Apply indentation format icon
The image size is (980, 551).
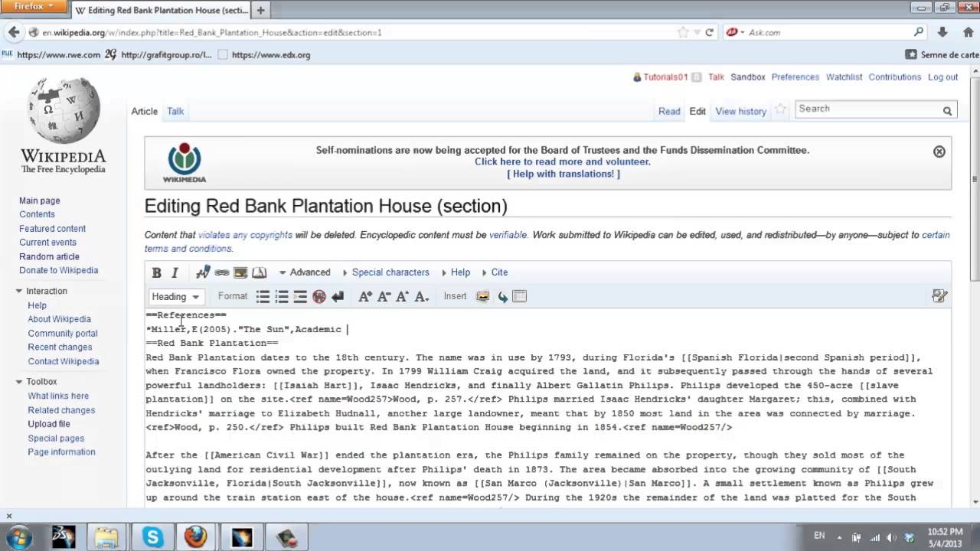point(300,297)
